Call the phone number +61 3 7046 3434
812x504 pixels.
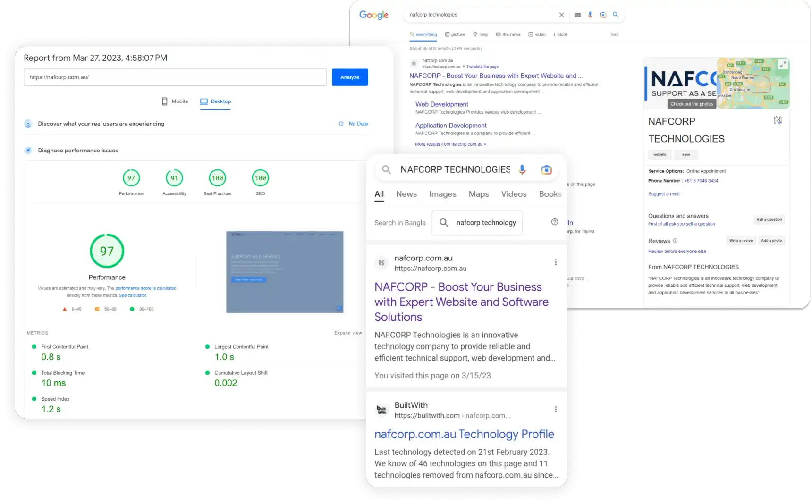pos(701,181)
